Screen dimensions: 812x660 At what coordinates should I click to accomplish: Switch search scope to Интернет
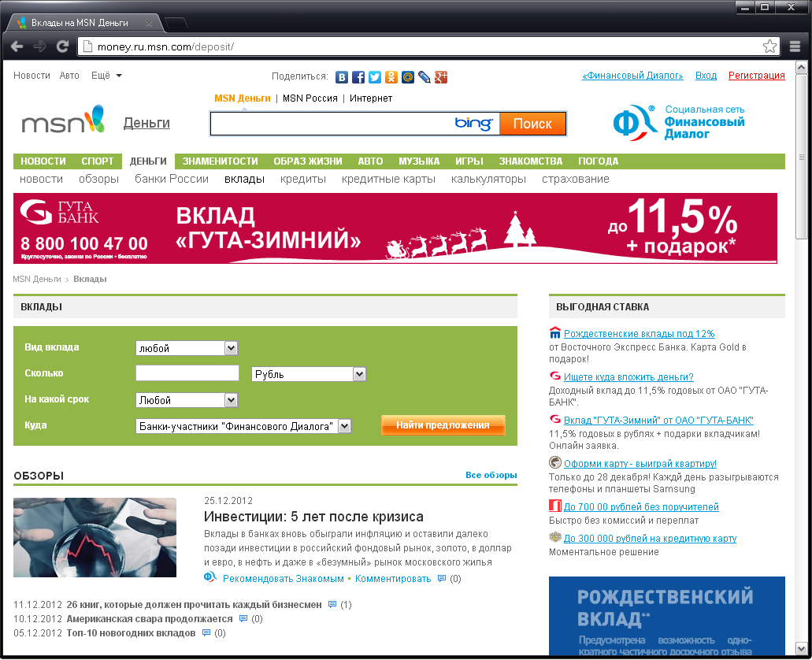371,98
